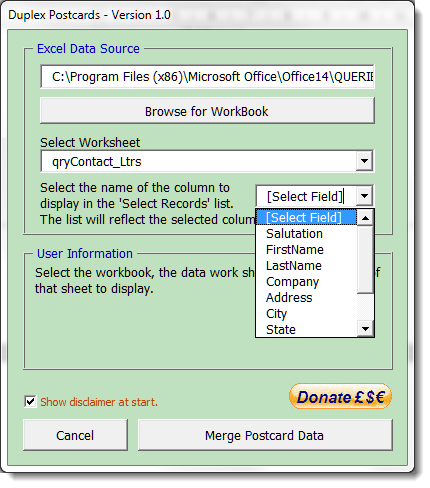Select LastName in the dropdown list
This screenshot has height=488, width=430.
[306, 266]
